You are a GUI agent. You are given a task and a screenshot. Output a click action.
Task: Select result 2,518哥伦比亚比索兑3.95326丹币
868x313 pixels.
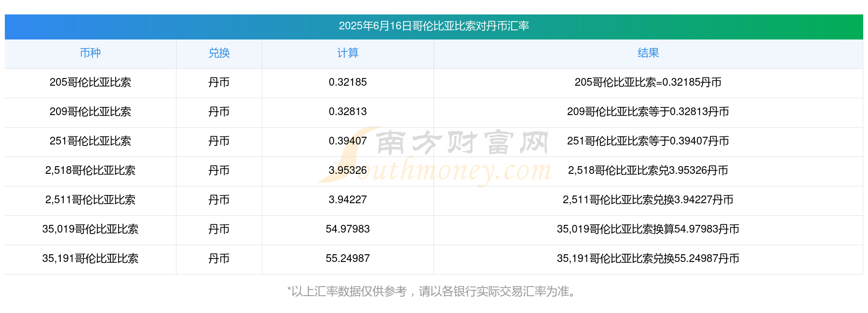(x=648, y=170)
